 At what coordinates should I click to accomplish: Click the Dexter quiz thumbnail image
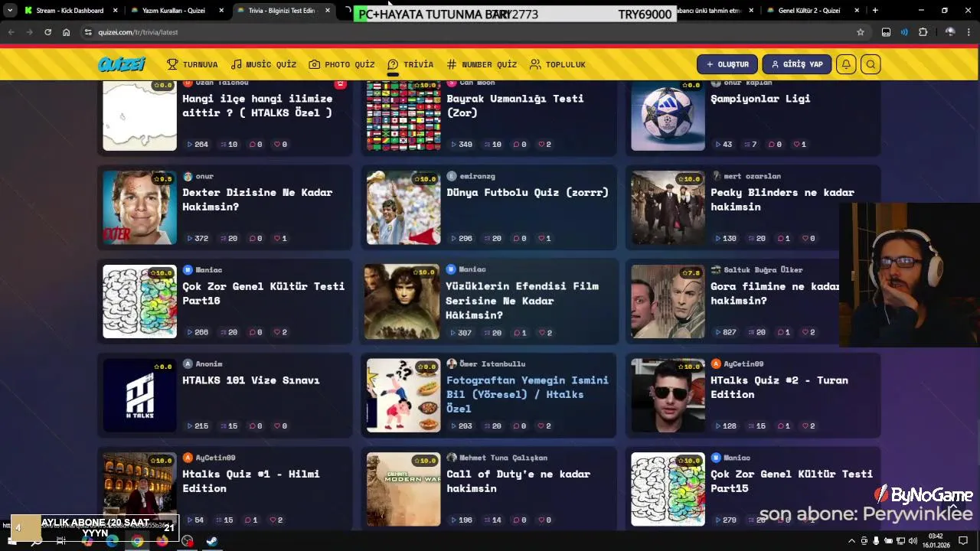(139, 207)
